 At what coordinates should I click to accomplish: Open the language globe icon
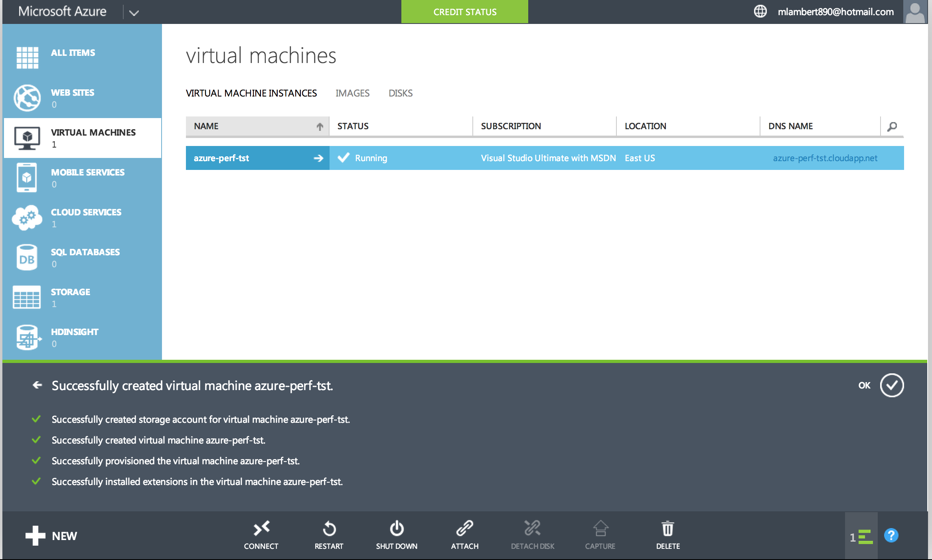point(760,12)
